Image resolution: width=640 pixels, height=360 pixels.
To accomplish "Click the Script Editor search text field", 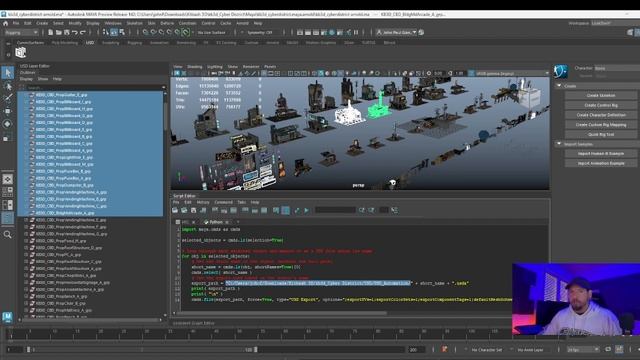I will click(336, 210).
